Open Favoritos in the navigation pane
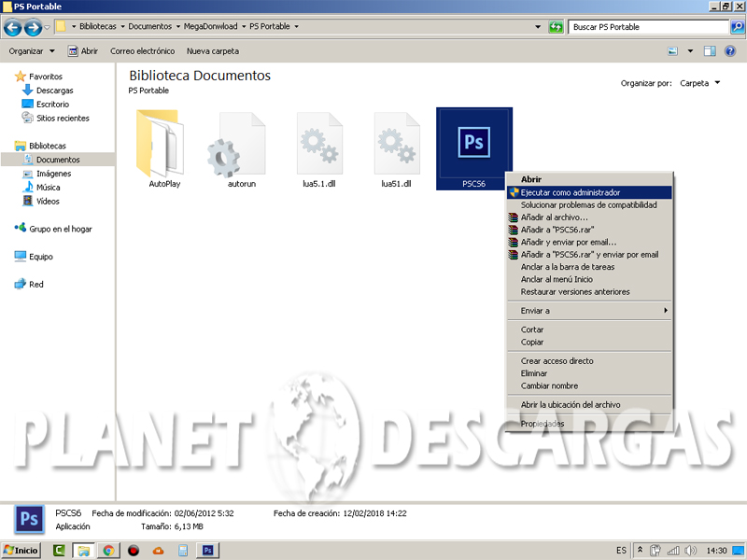This screenshot has width=747, height=560. (x=45, y=77)
